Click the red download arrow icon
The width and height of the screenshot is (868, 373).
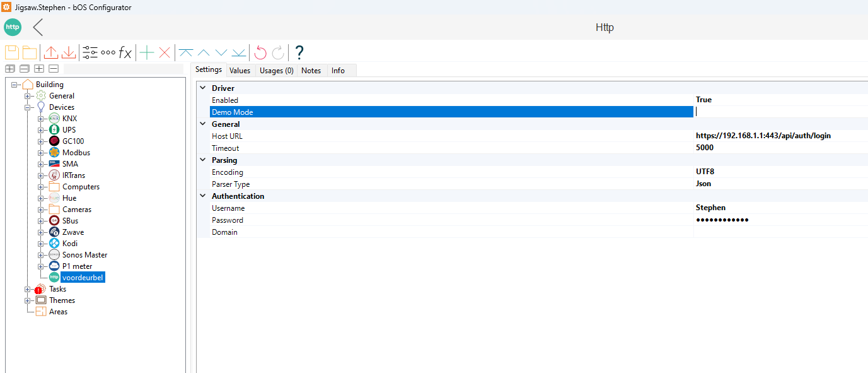coord(69,52)
